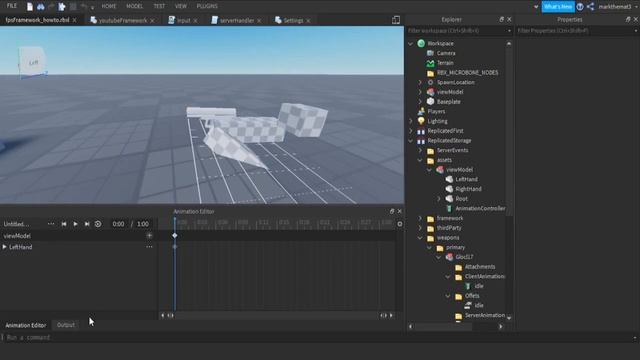
Task: Select Terrain in Explorer
Action: [445, 63]
